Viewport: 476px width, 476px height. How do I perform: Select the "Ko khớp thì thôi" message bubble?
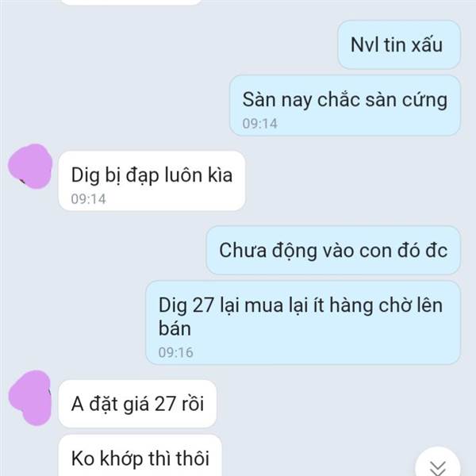[x=140, y=455]
